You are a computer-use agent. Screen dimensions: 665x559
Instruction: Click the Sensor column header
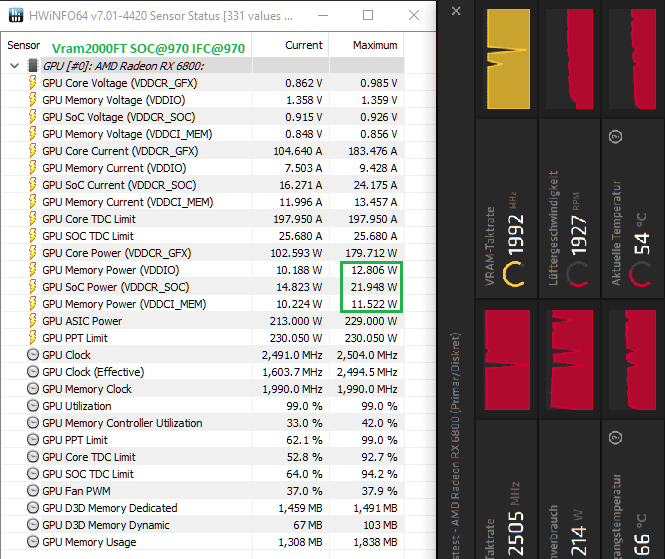[24, 45]
